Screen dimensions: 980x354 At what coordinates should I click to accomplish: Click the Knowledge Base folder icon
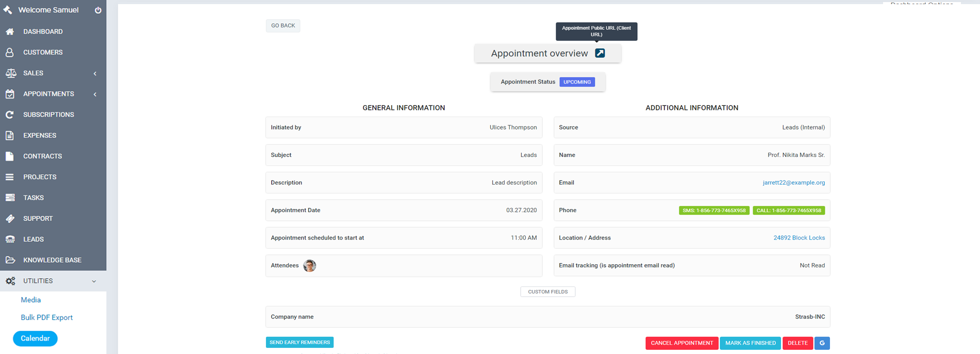[x=10, y=260]
